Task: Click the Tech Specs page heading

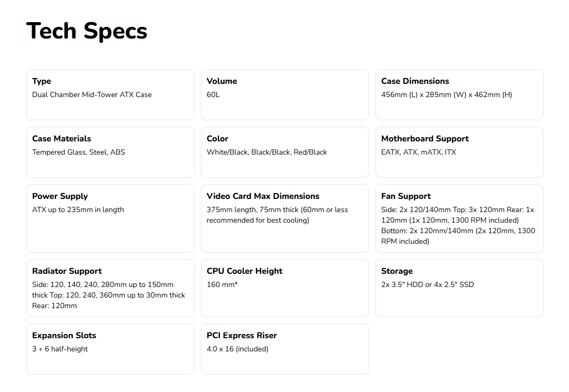Action: [x=86, y=31]
